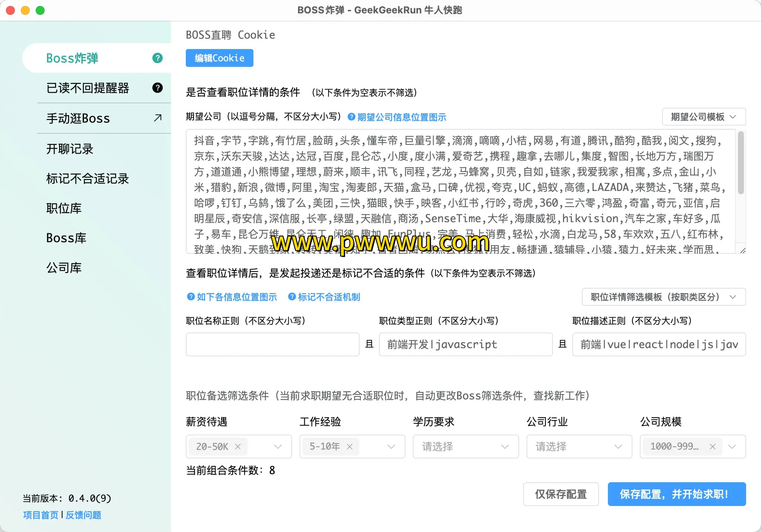Expand the 学历要求 select box
This screenshot has width=761, height=532.
[x=465, y=447]
